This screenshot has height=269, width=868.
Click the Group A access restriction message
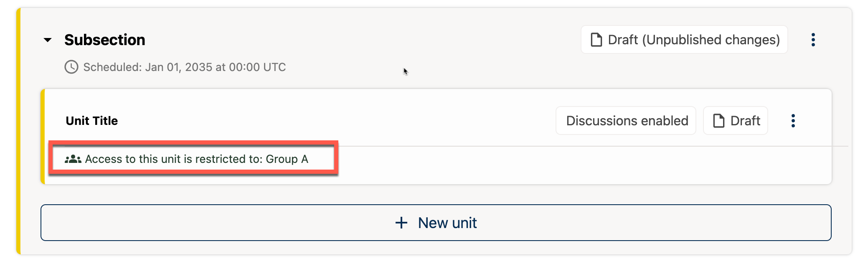pyautogui.click(x=196, y=159)
